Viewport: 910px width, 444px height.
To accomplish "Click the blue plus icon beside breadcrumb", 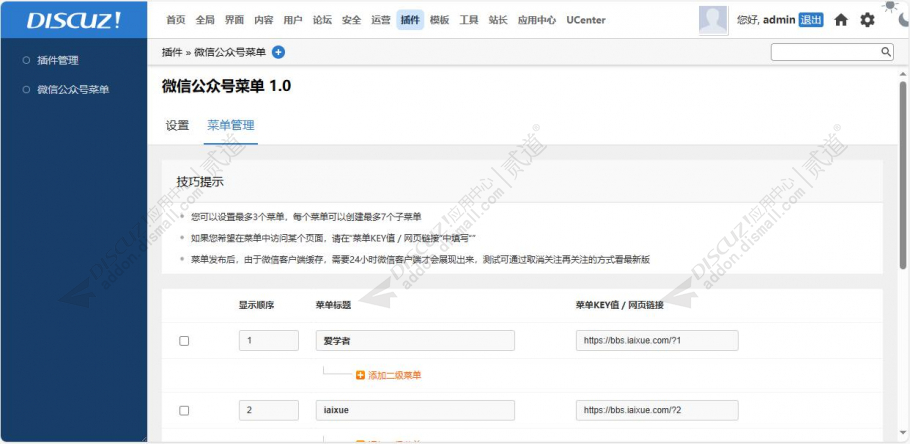I will click(x=279, y=52).
